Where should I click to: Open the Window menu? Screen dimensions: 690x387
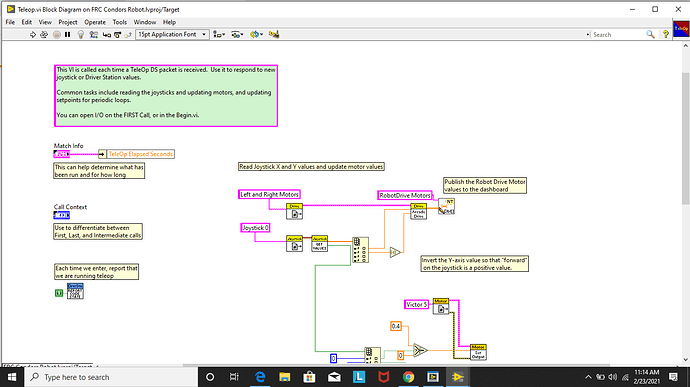(x=145, y=22)
